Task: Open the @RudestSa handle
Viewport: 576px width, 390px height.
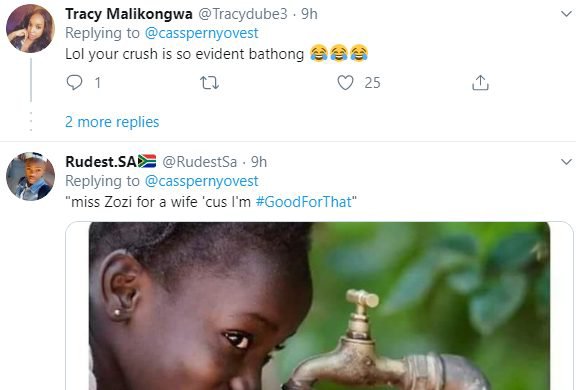Action: pyautogui.click(x=199, y=162)
